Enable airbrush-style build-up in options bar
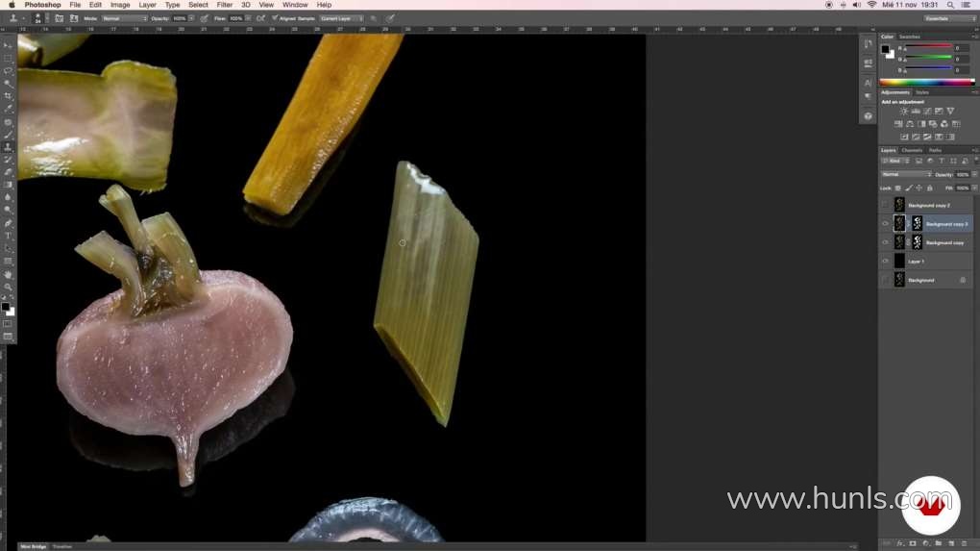The width and height of the screenshot is (980, 551). [x=260, y=19]
